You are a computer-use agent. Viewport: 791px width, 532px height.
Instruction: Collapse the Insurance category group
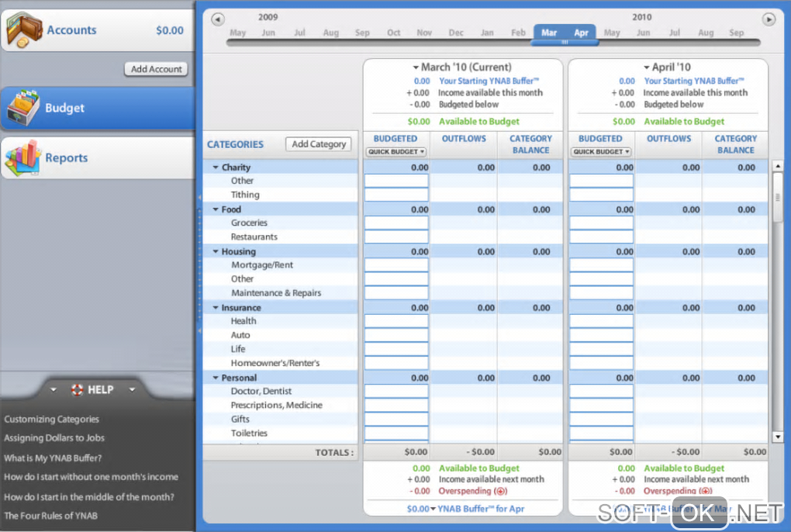coord(216,307)
